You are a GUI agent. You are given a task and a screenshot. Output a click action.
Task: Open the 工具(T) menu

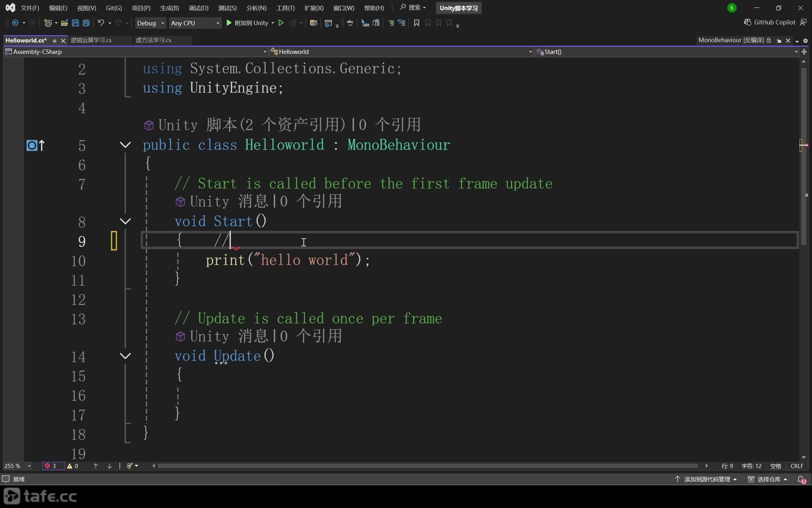[285, 8]
